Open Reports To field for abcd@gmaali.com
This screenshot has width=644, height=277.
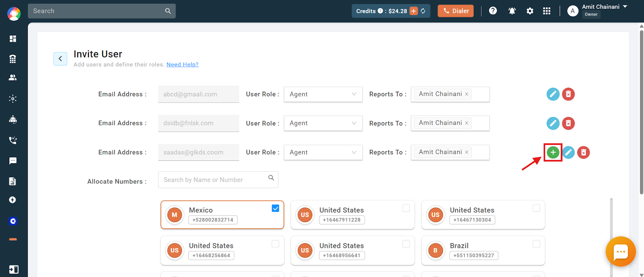tap(450, 94)
